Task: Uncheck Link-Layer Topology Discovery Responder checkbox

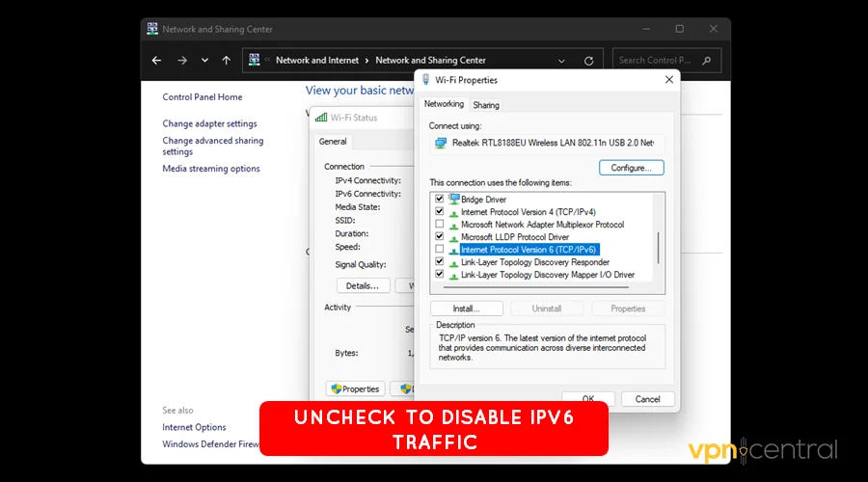Action: point(440,262)
